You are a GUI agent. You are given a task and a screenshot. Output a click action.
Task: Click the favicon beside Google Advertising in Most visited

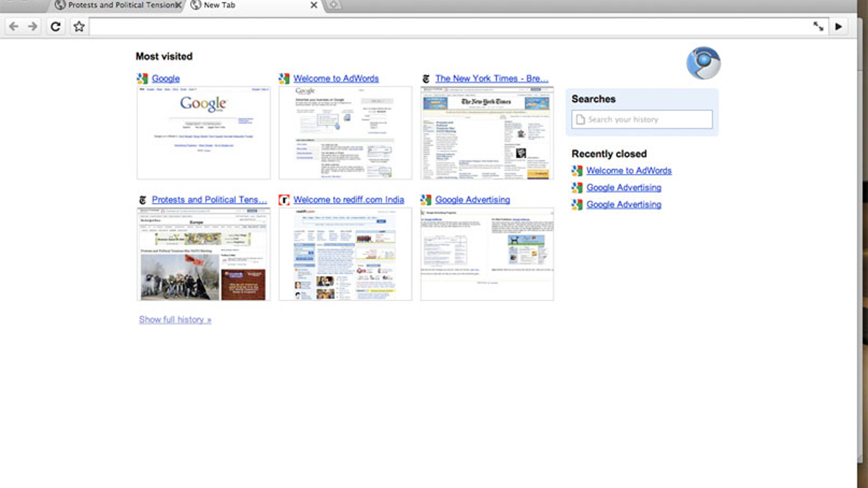pos(426,200)
